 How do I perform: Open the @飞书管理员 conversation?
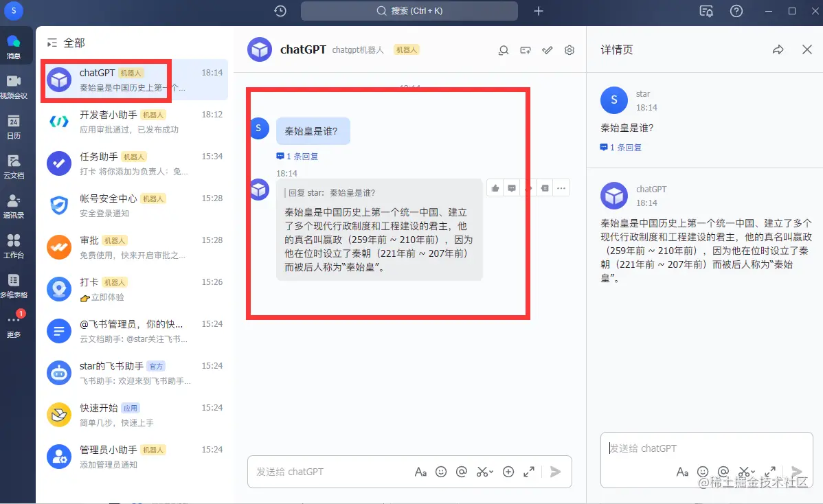[135, 332]
